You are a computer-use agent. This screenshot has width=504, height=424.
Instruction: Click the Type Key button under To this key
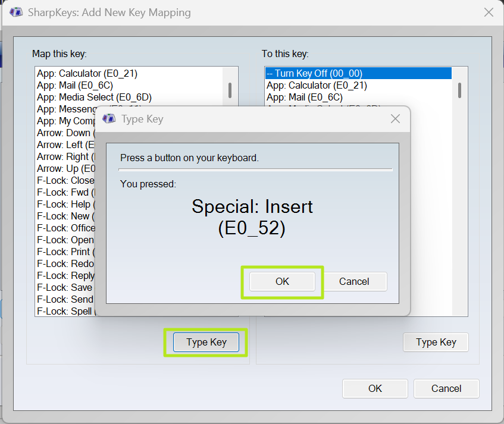pyautogui.click(x=436, y=342)
